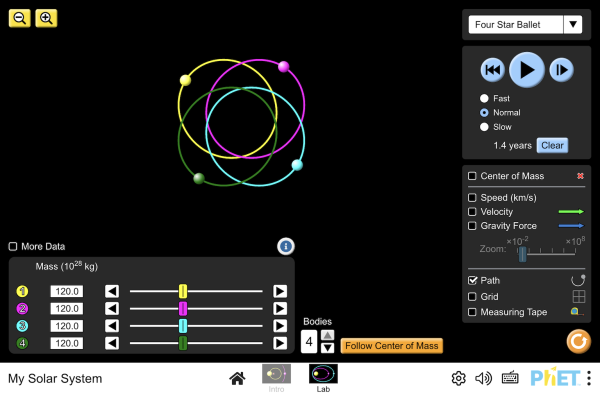Decrease number of bodies with the down arrow
This screenshot has width=600, height=394.
click(x=327, y=348)
